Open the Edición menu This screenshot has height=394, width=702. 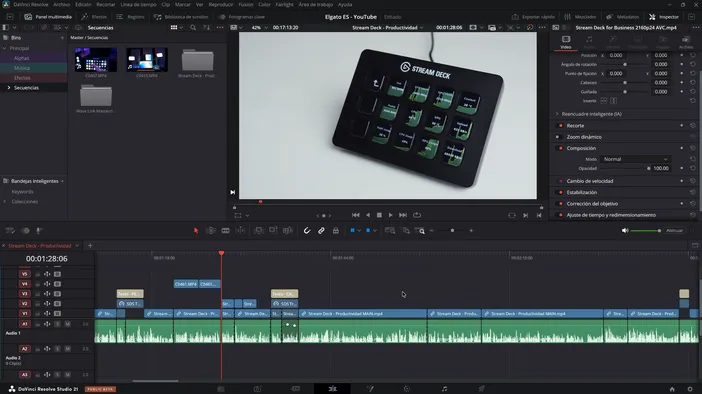[x=83, y=4]
